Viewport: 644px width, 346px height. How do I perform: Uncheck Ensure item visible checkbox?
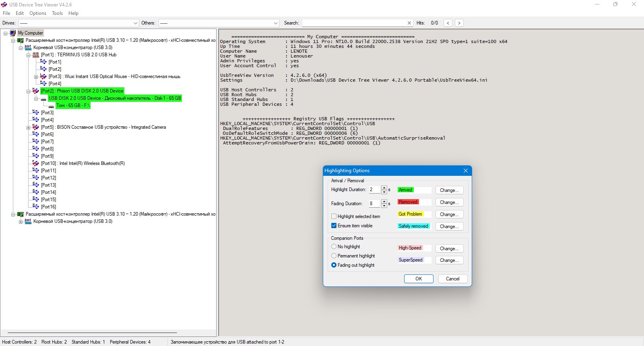(334, 226)
